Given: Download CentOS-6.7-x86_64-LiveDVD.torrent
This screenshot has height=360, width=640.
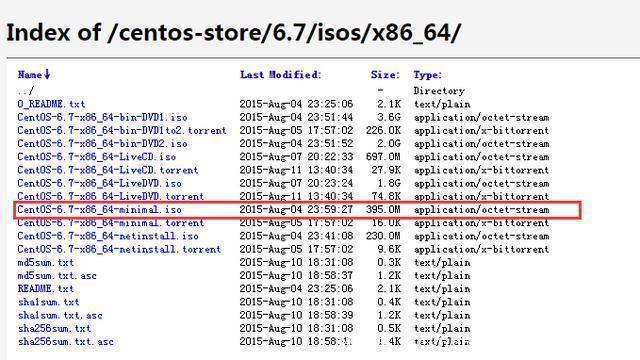Looking at the screenshot, I should click(x=111, y=196).
